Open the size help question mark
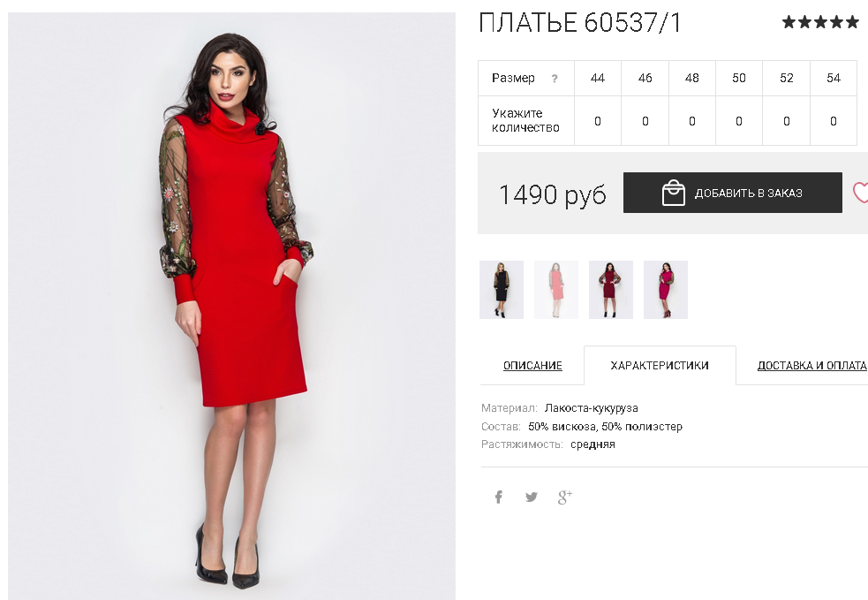This screenshot has width=868, height=600. [x=555, y=79]
